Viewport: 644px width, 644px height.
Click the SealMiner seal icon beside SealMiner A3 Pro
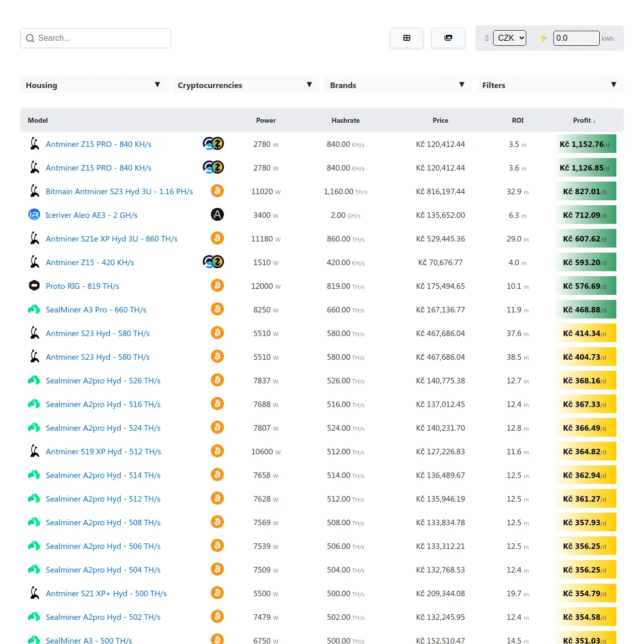tap(34, 309)
